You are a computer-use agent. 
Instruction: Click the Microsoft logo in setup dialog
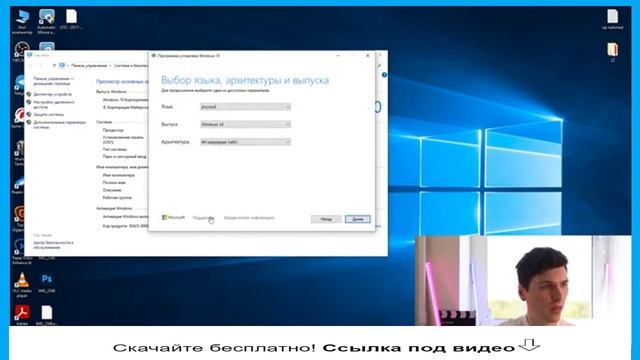[173, 218]
